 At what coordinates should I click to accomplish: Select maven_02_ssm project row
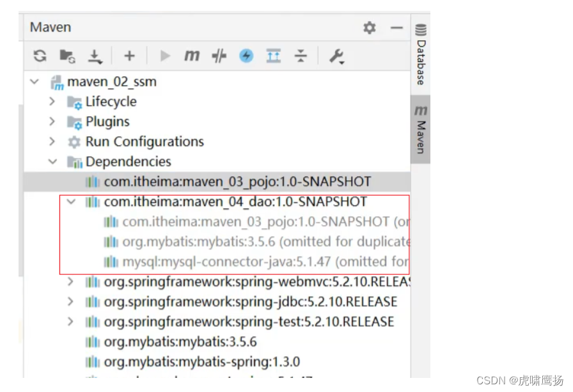click(217, 81)
